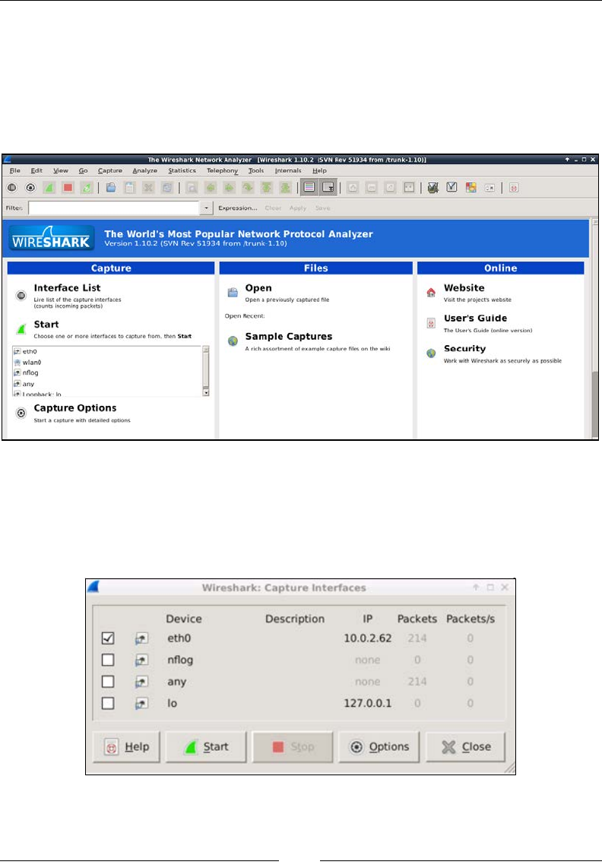Click the eth0 device details icon in dialog
Viewport: 602px width, 868px height.
coord(142,638)
